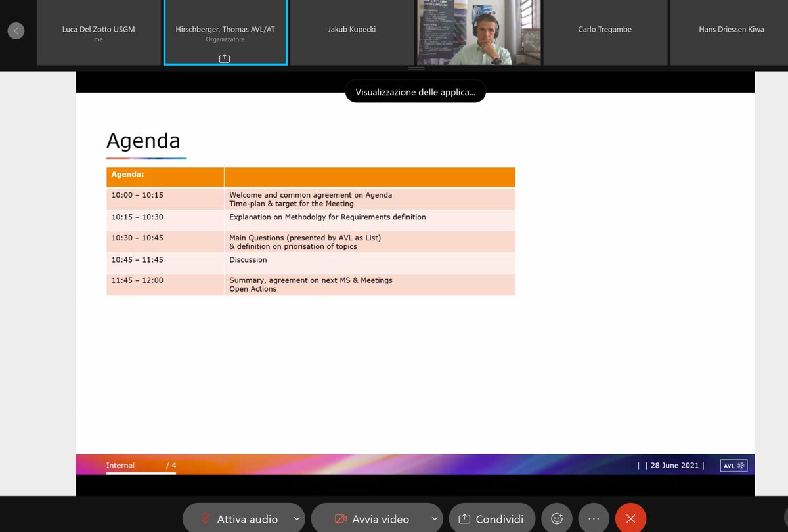Leave the meeting with red X button
The image size is (788, 532).
630,518
